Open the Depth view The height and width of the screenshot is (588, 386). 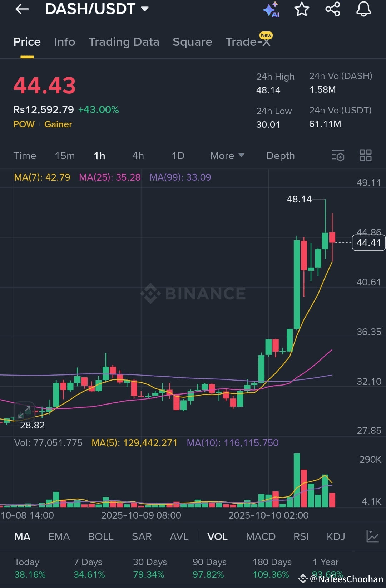coord(280,156)
